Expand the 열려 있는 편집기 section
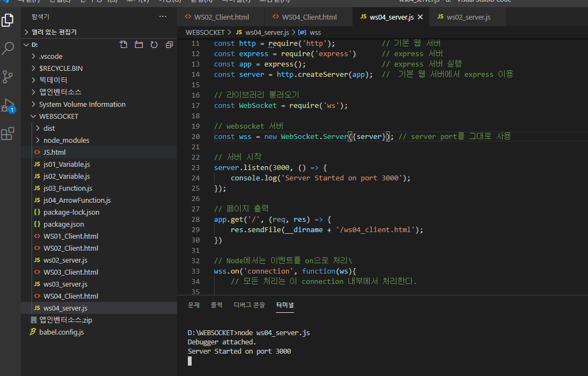Screen dimensions: 588x376 (x=99, y=32)
